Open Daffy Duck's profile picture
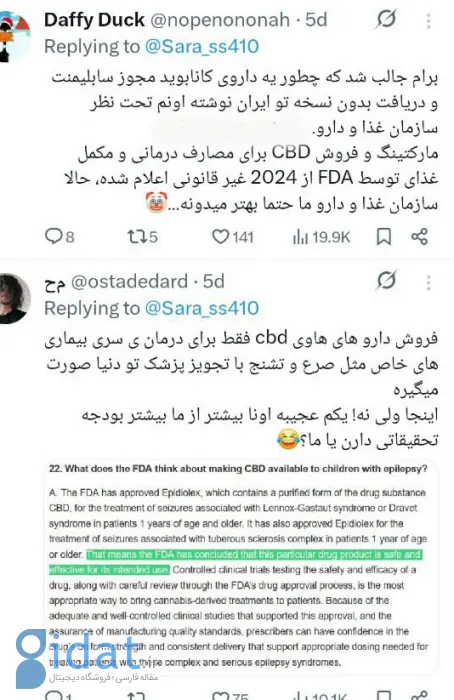This screenshot has width=454, height=700. 14,37
